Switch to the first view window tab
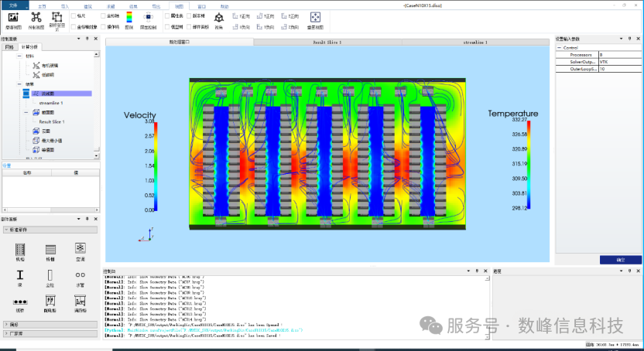Screen dimensions: 644x351 (180, 43)
